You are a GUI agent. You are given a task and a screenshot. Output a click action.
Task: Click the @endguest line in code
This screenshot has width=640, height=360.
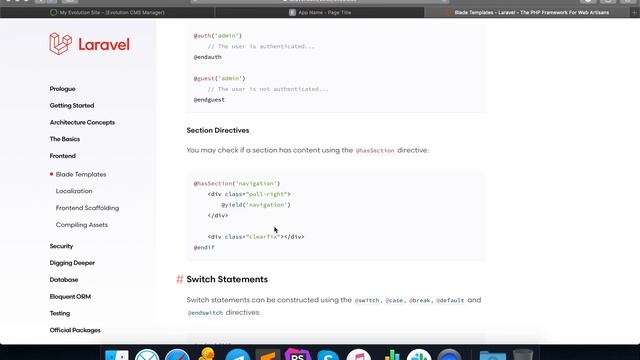[209, 100]
